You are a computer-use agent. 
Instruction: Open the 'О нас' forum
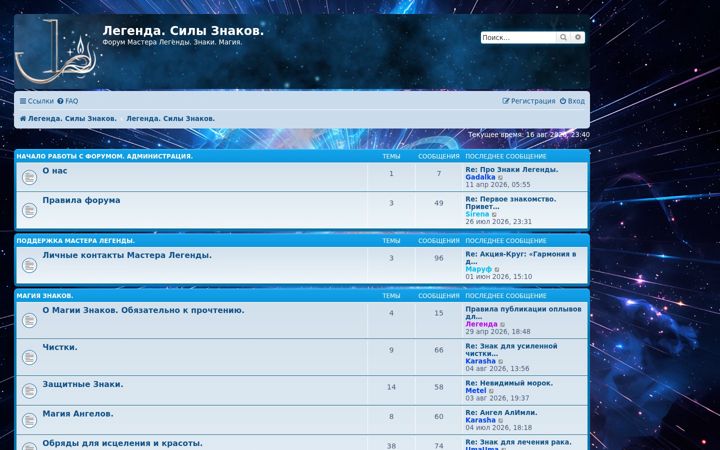pyautogui.click(x=55, y=171)
